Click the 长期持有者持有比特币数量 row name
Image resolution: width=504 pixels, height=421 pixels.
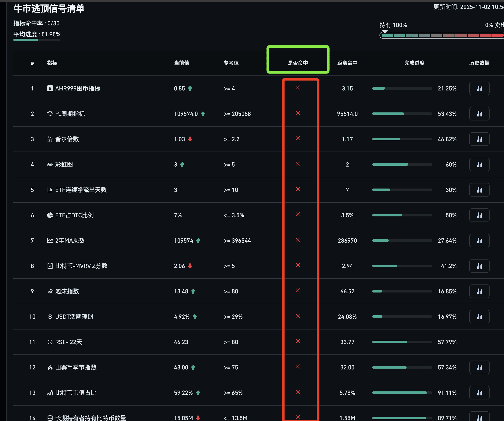point(90,418)
